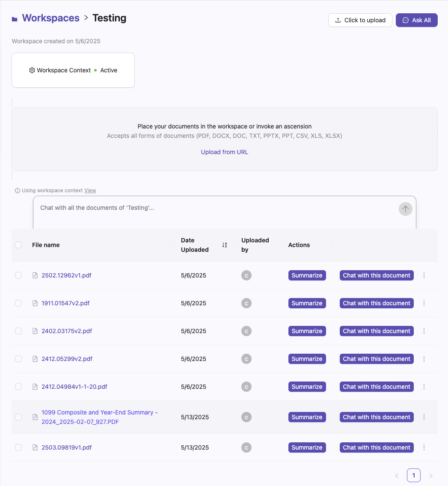This screenshot has height=486, width=448.
Task: Select page 1 in pagination
Action: (413, 475)
